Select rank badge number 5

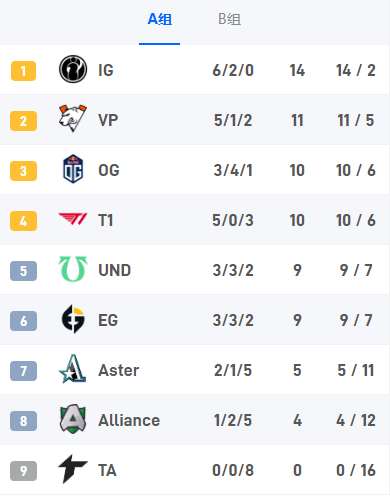(23, 271)
